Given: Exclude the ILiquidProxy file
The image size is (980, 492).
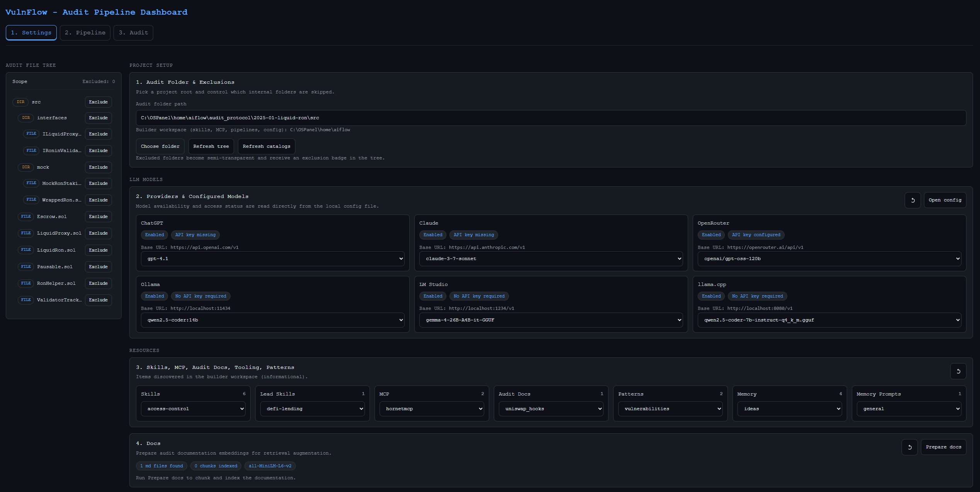Looking at the screenshot, I should click(98, 134).
